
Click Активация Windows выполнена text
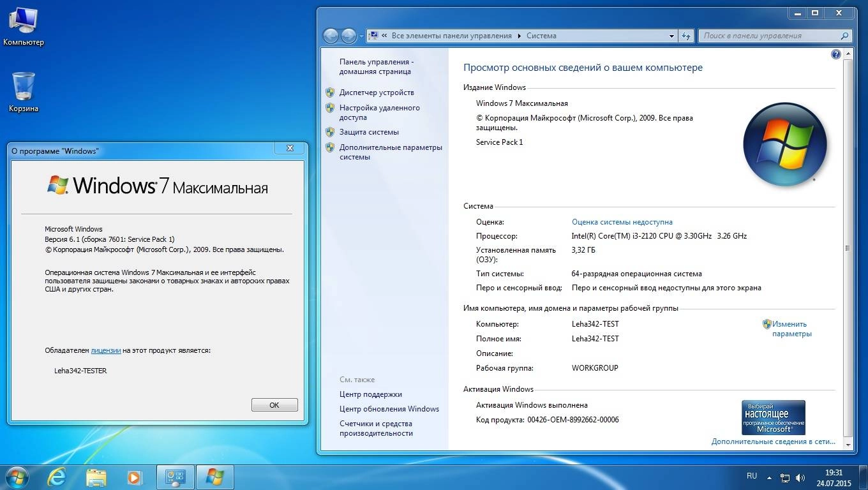pos(532,405)
